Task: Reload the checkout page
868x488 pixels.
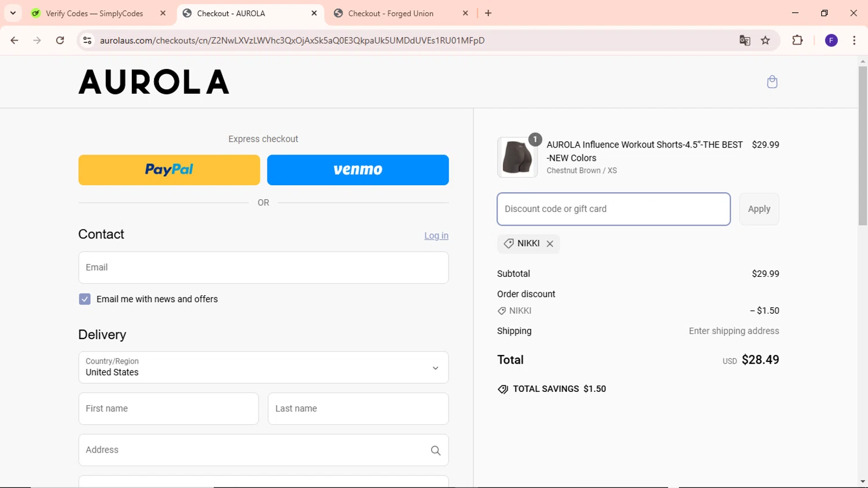Action: point(60,41)
